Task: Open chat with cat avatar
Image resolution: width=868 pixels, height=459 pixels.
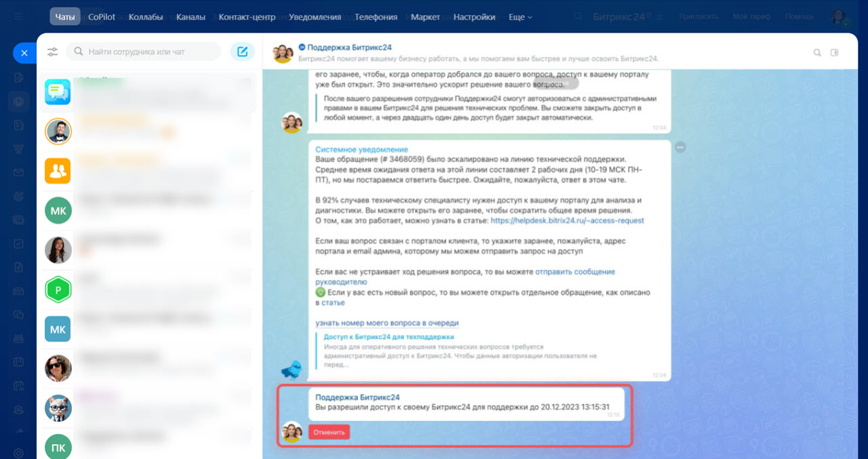Action: click(x=58, y=408)
